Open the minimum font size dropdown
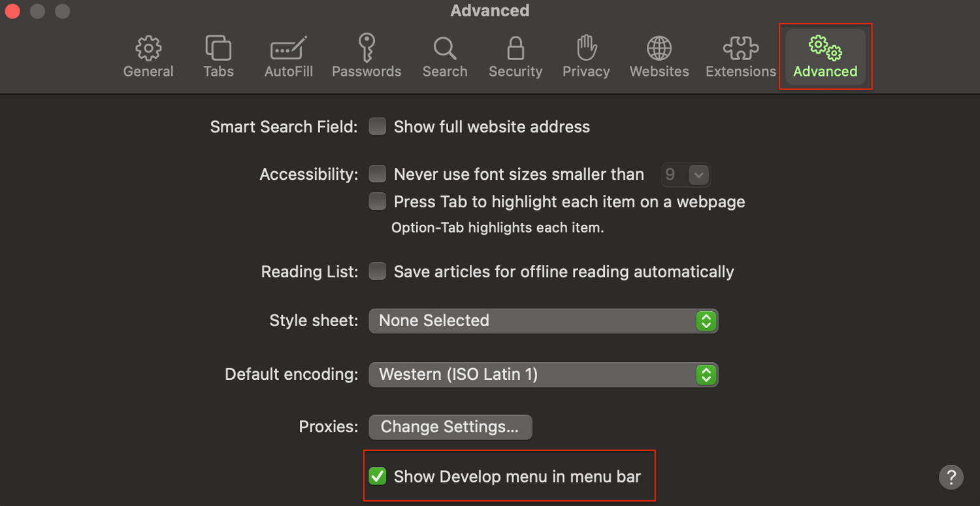980x506 pixels. click(685, 175)
